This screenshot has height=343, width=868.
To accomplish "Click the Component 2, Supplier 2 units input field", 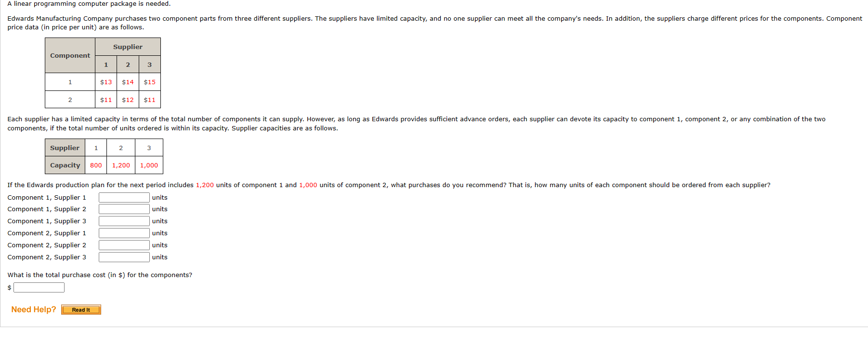I will coord(124,245).
